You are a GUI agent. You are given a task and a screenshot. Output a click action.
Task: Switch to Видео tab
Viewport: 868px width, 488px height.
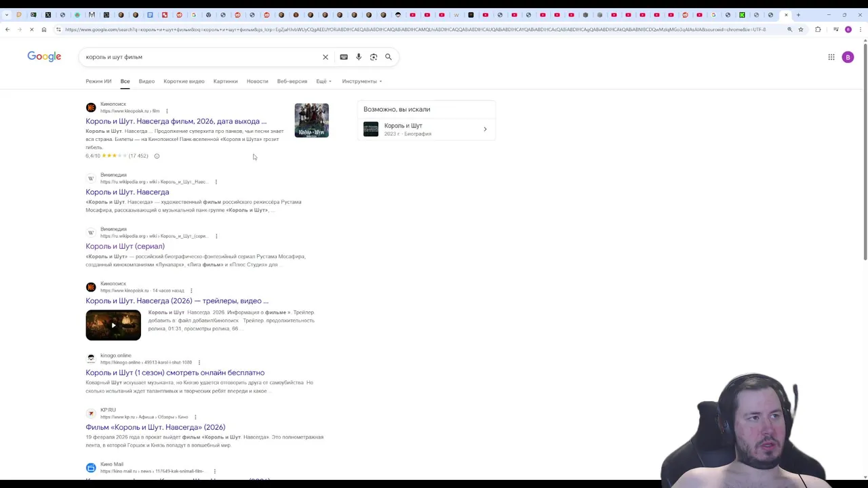click(x=146, y=81)
